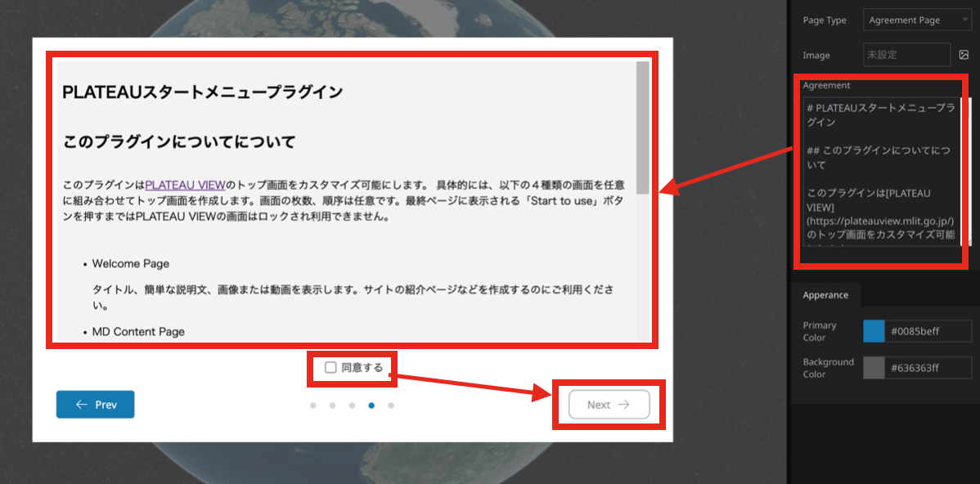Image resolution: width=980 pixels, height=484 pixels.
Task: Click the Page Type label
Action: (x=825, y=20)
